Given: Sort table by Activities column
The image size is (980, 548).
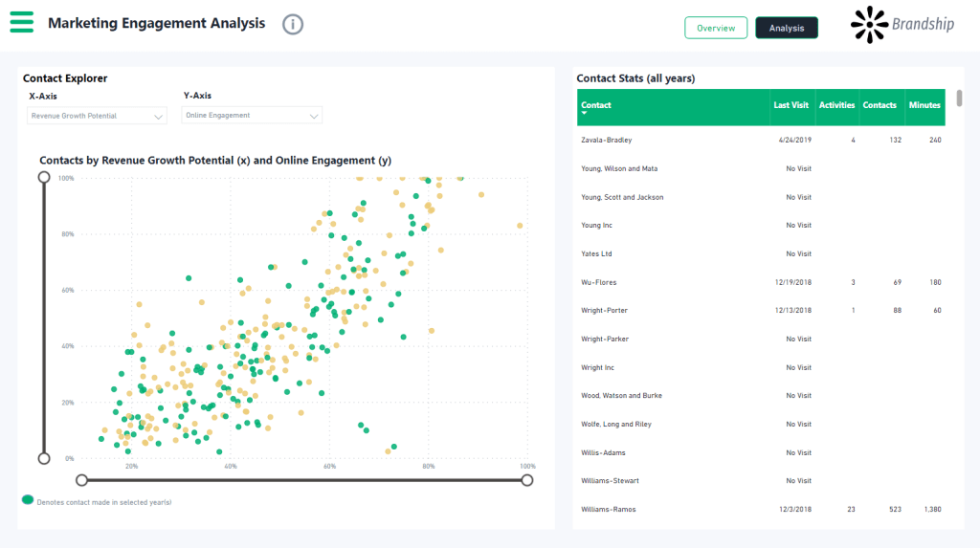Looking at the screenshot, I should [x=836, y=105].
